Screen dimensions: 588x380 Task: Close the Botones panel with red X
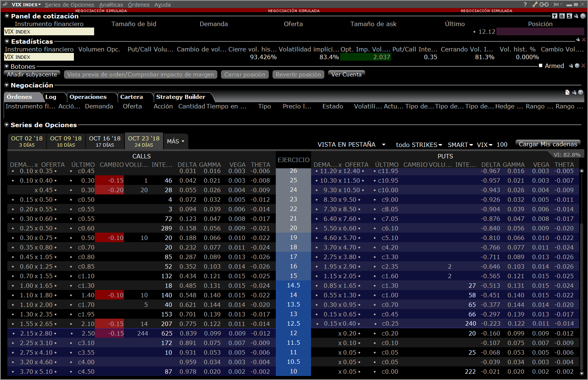(583, 66)
